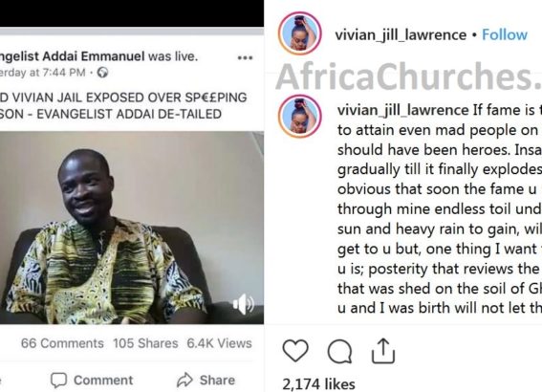The image size is (542, 392).
Task: Click the username in the caption text
Action: pos(403,110)
